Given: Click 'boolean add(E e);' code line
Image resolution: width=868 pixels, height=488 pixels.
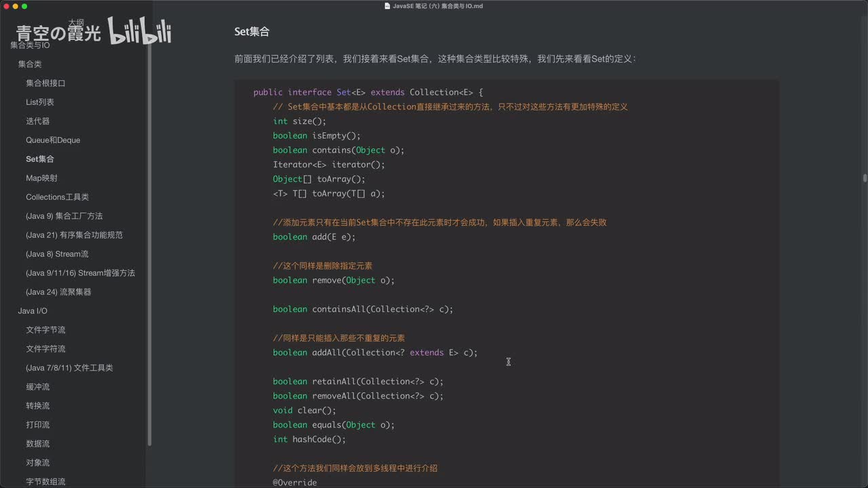Looking at the screenshot, I should (314, 237).
